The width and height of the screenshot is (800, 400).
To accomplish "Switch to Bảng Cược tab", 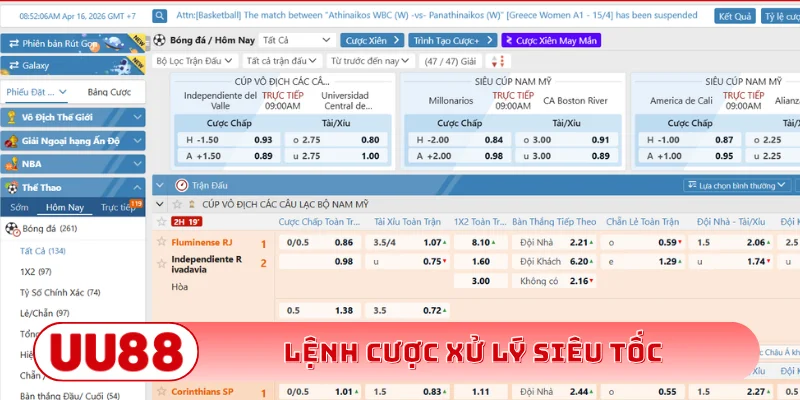I will tap(109, 92).
